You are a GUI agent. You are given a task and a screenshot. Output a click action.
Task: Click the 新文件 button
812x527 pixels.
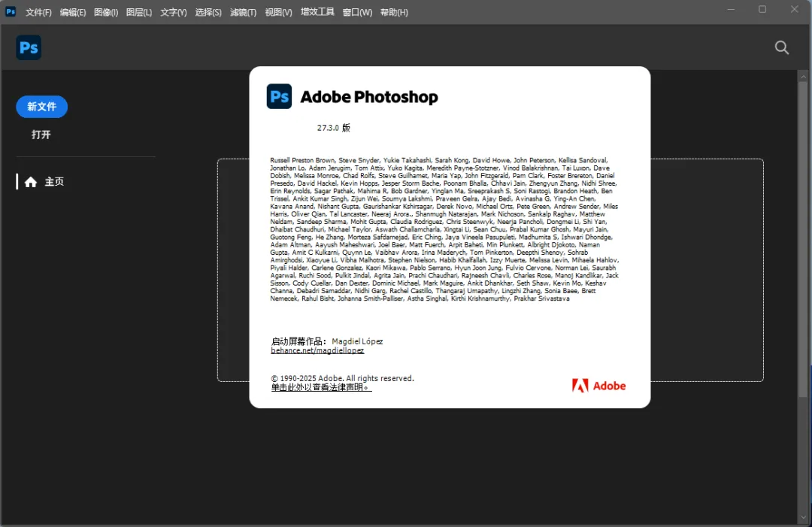pos(41,107)
